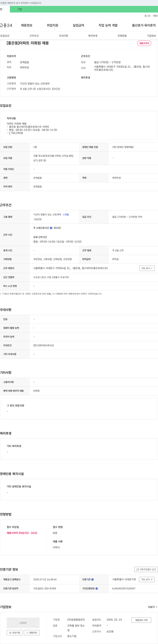
Task: Open the 직업 능력 개발 menu
Action: [x=108, y=25]
